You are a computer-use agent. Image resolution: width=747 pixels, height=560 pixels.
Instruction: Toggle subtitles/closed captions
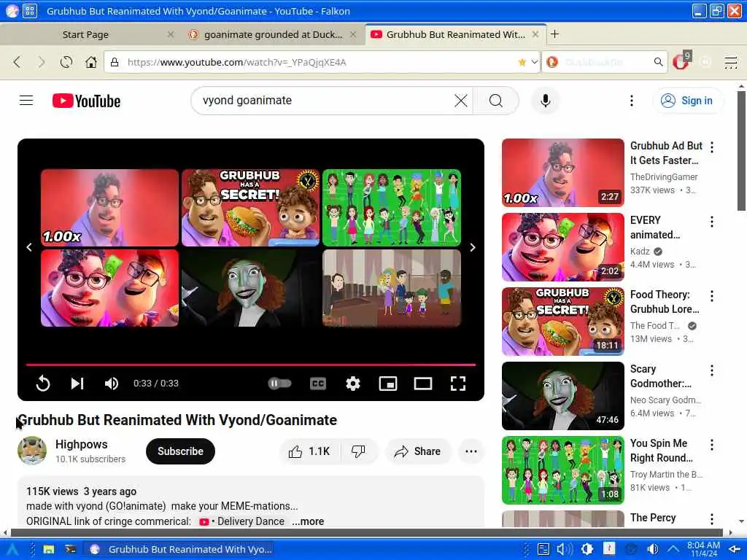(318, 384)
